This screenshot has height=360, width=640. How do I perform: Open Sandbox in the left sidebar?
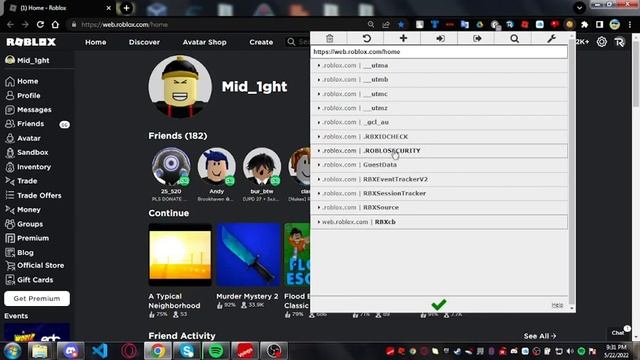[27, 152]
